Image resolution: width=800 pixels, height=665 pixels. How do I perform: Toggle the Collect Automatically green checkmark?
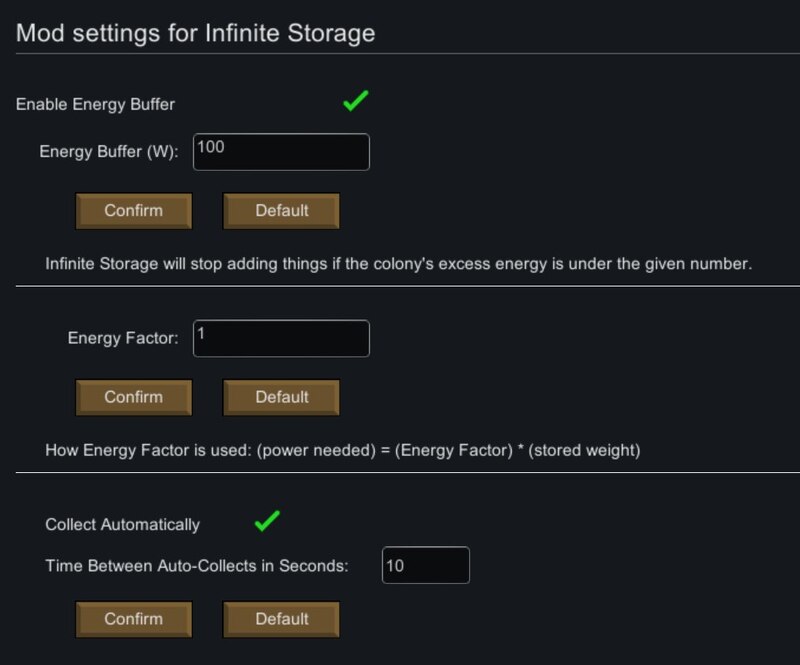pos(267,521)
